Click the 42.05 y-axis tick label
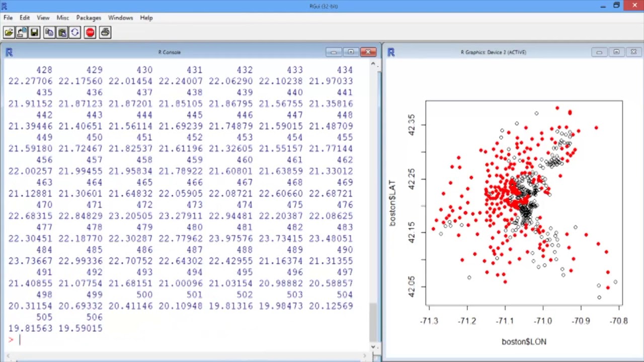Screen dimensions: 644x362 click(413, 287)
